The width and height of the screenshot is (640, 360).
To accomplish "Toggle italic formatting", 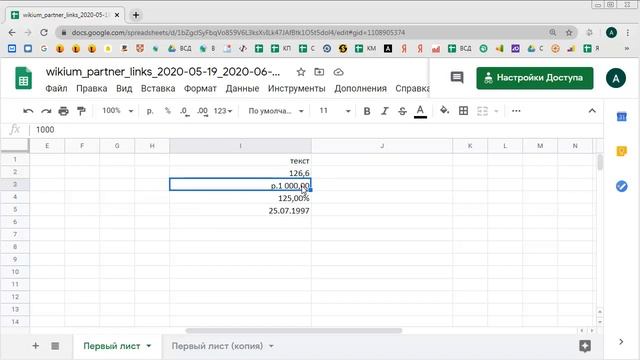I will coord(384,111).
